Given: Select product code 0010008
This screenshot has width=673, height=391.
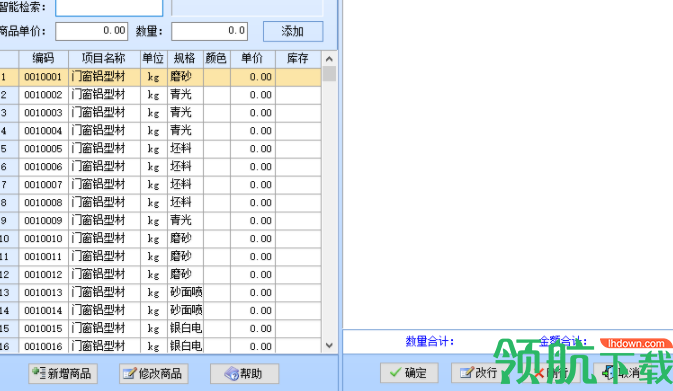Looking at the screenshot, I should point(43,203).
